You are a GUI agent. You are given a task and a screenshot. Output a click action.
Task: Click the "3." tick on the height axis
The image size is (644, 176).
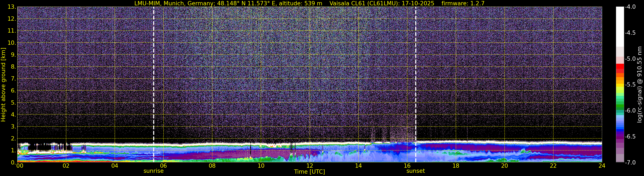[13, 127]
